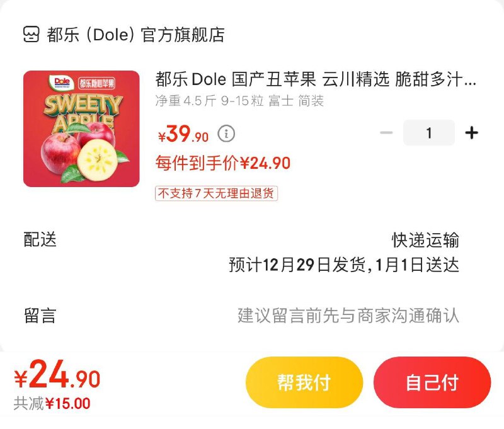Click the 留言 label
This screenshot has height=429, width=504.
(x=40, y=315)
